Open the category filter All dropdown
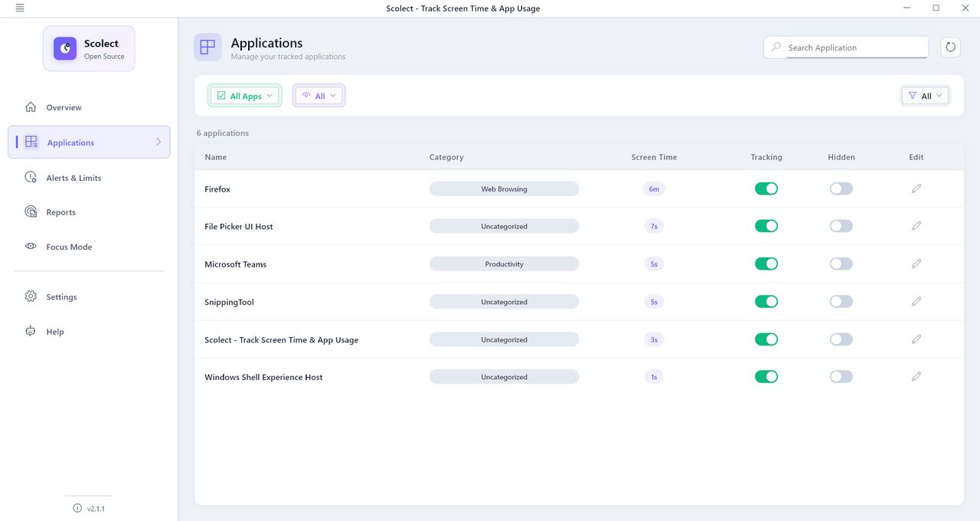The width and height of the screenshot is (980, 521). 926,96
